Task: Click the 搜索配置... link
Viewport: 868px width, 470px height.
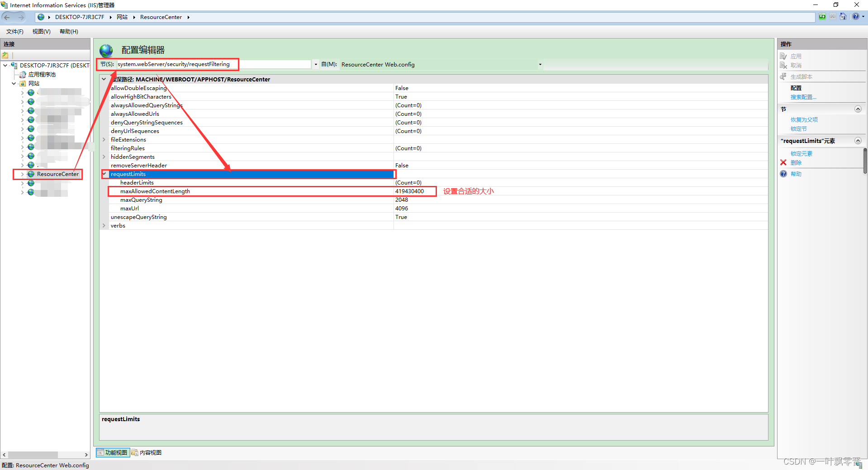Action: [x=803, y=97]
